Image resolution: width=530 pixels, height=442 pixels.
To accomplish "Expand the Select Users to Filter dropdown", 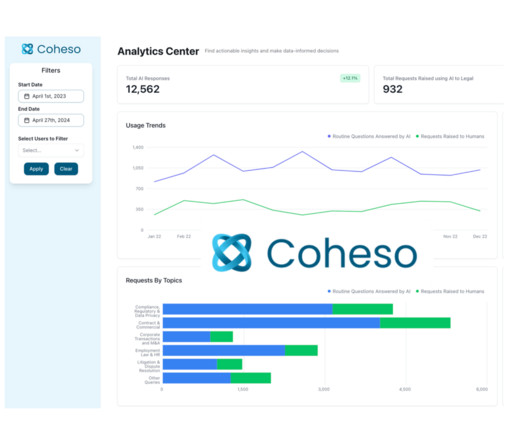I will (51, 150).
